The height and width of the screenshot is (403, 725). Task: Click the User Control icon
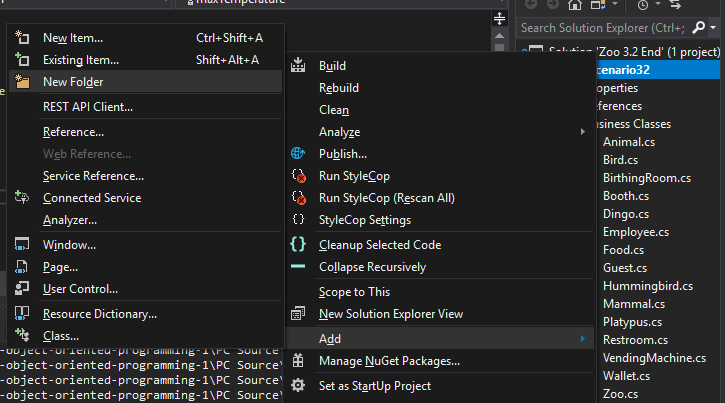coord(22,289)
